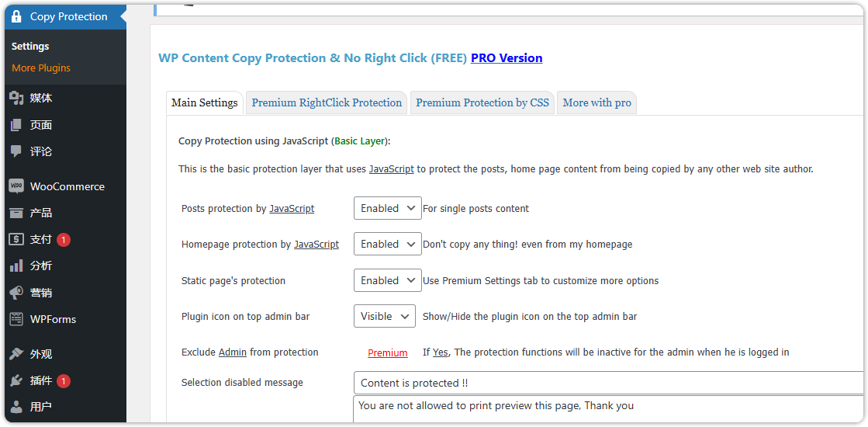Click the Copy Protection lock icon
The height and width of the screenshot is (427, 868).
pyautogui.click(x=16, y=16)
